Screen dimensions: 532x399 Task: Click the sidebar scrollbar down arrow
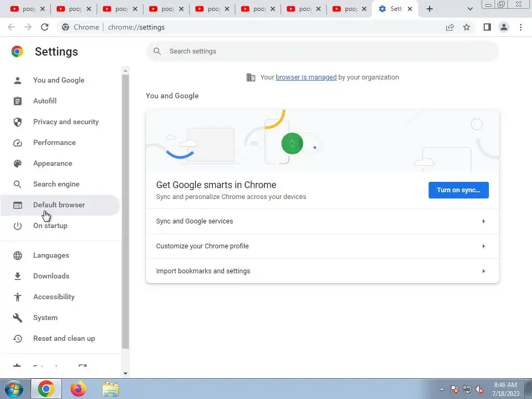tap(125, 374)
